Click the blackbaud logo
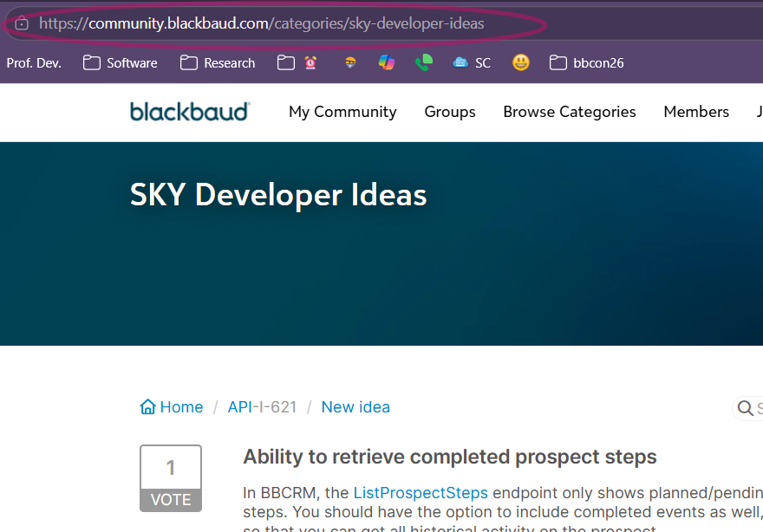This screenshot has height=532, width=763. click(190, 112)
